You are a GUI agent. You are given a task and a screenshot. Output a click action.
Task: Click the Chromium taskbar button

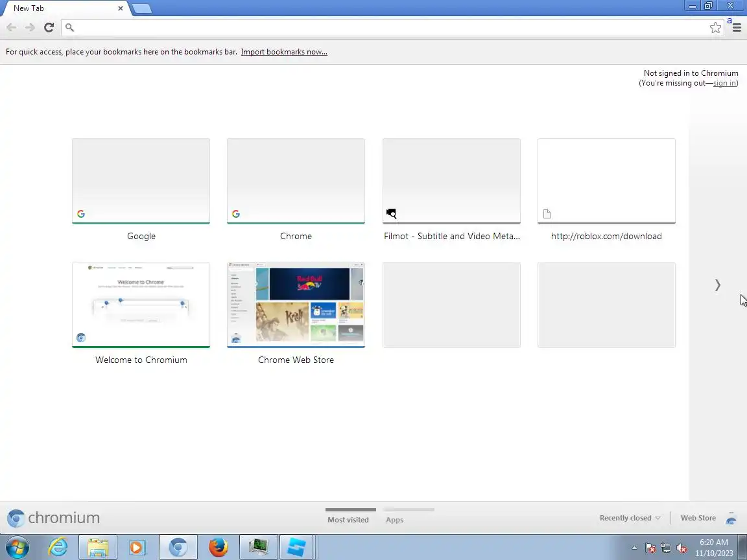tap(178, 547)
